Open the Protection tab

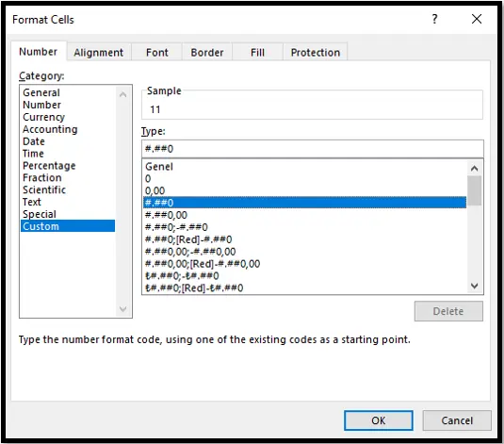(316, 53)
